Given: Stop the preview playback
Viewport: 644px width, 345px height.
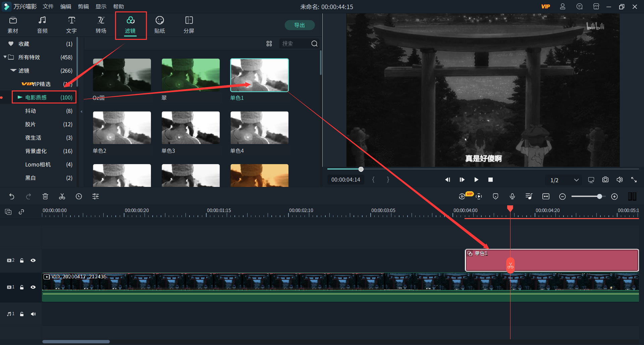Looking at the screenshot, I should (490, 180).
